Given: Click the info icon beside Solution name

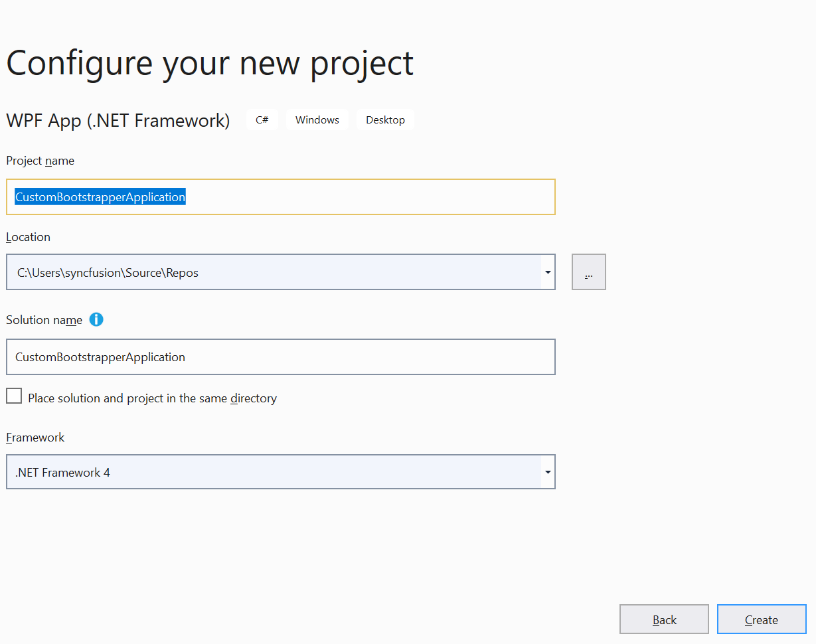Looking at the screenshot, I should pos(96,319).
